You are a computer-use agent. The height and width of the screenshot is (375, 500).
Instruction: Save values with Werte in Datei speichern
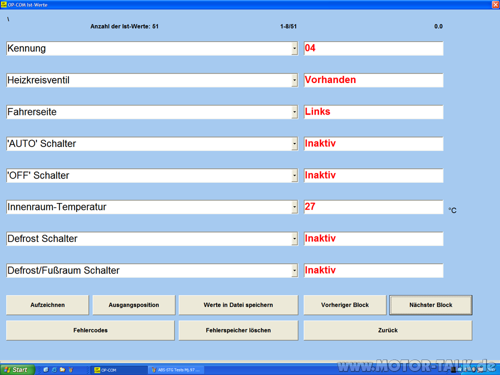(x=238, y=305)
